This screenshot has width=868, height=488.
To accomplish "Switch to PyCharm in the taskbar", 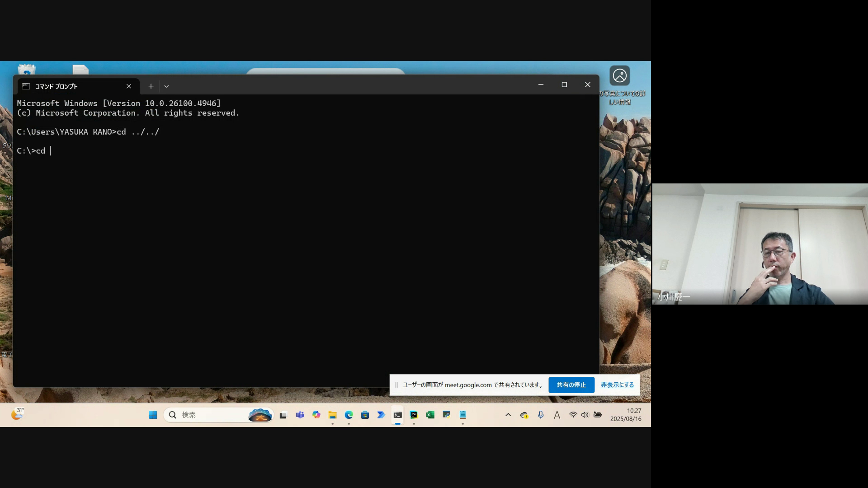I will (x=414, y=415).
